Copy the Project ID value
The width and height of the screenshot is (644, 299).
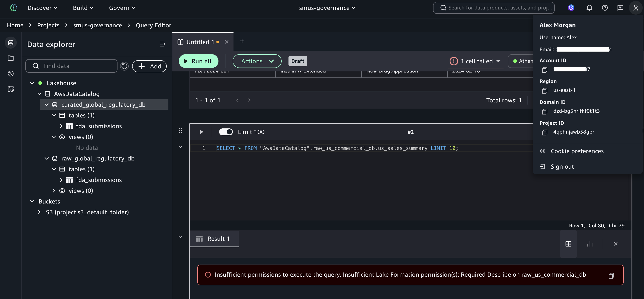point(545,132)
